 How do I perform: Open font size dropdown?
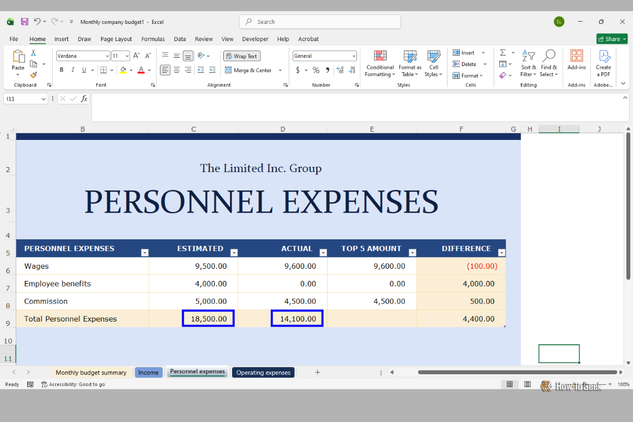tap(127, 56)
